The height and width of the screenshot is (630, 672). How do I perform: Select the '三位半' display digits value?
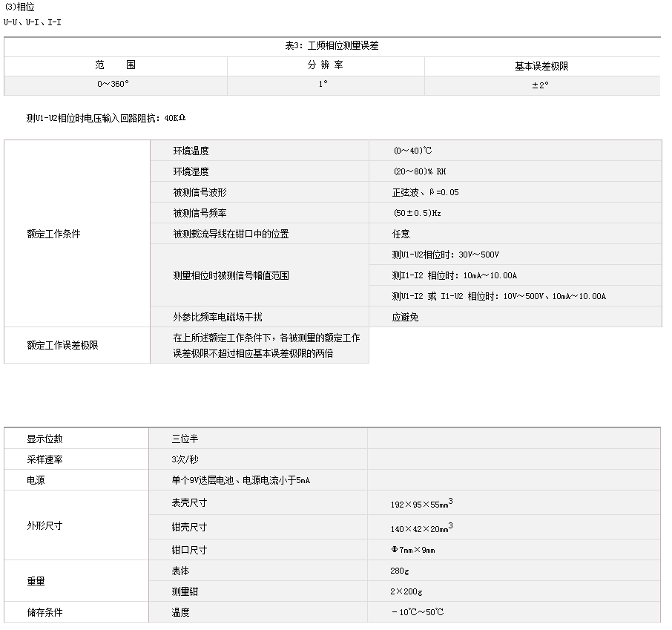click(x=185, y=439)
